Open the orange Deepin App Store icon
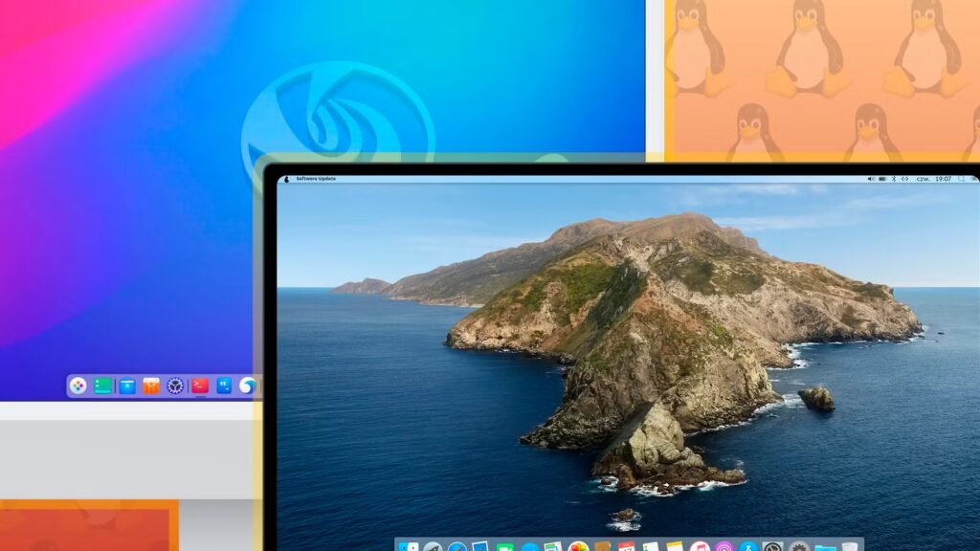Screen dimensions: 980x551 click(150, 386)
